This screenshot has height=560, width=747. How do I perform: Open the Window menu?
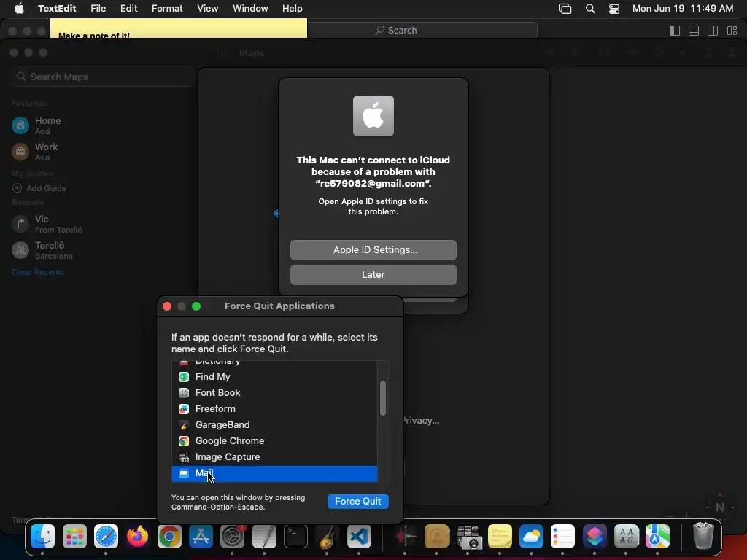[250, 9]
